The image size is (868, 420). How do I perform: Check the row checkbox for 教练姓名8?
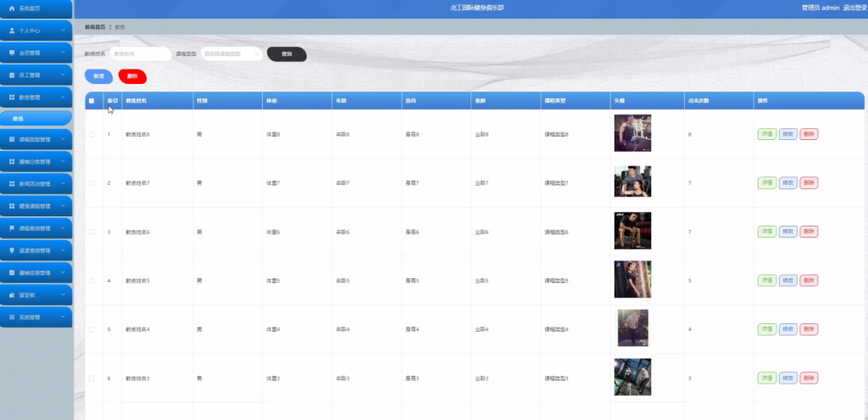pyautogui.click(x=92, y=134)
